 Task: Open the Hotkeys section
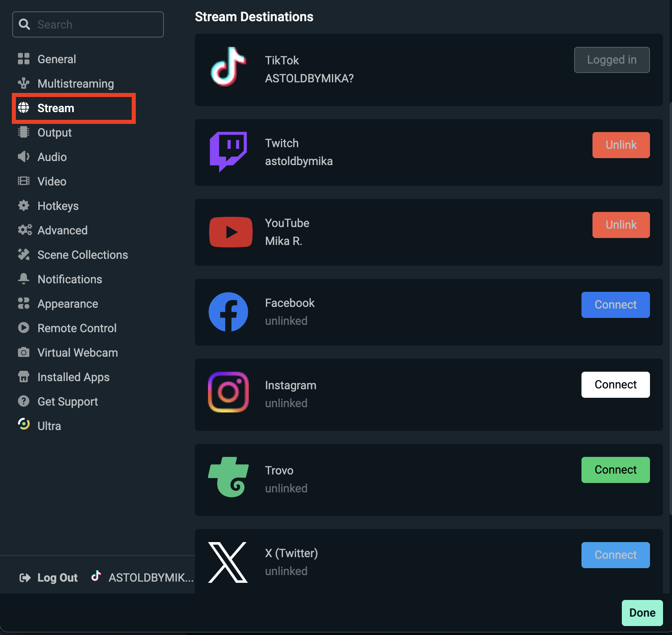point(58,205)
